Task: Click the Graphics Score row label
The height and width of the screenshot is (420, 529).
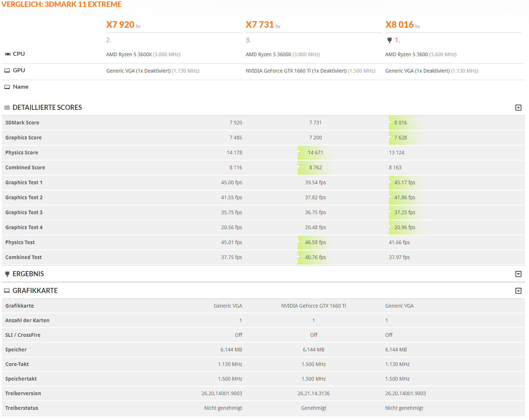Action: pos(23,138)
